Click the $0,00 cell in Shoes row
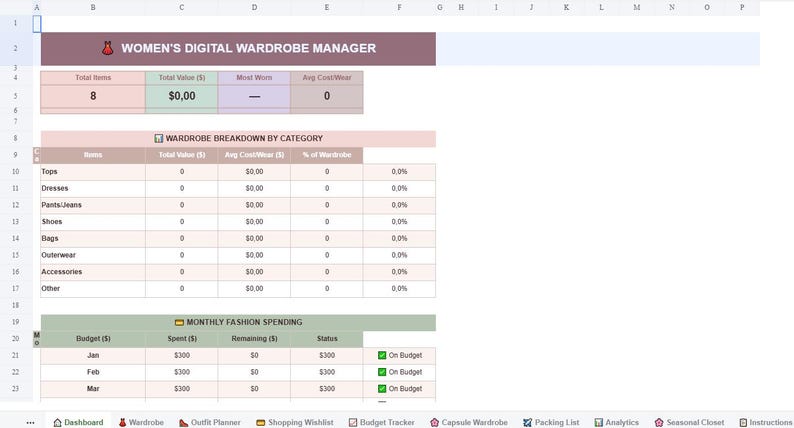This screenshot has width=794, height=428. coord(254,222)
